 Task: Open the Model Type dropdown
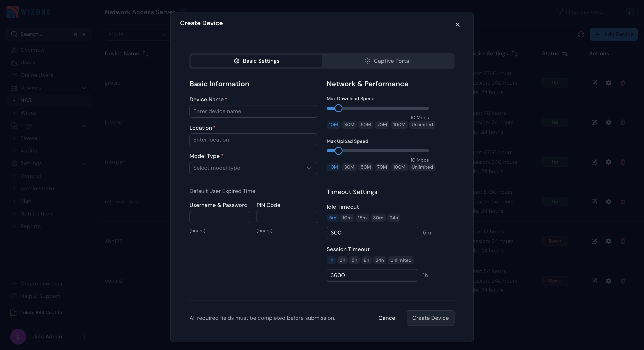[x=253, y=168]
